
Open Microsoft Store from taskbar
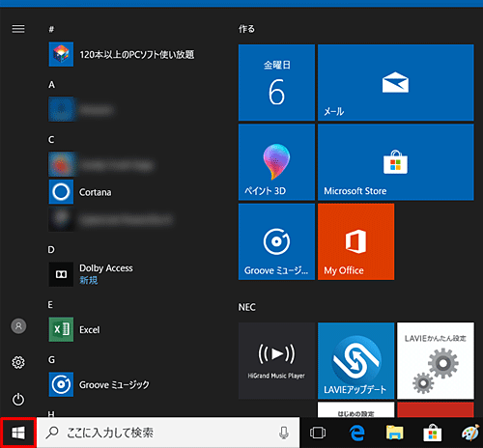point(433,433)
